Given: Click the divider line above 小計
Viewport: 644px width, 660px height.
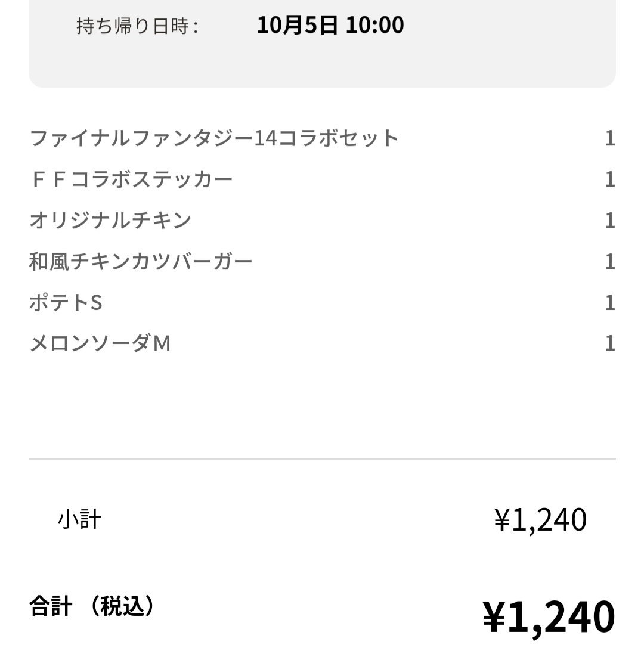Looking at the screenshot, I should point(322,458).
